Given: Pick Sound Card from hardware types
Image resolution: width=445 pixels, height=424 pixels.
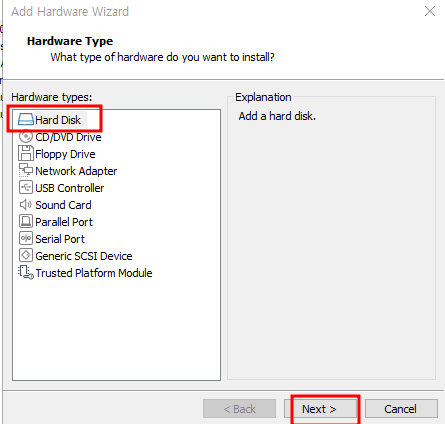Looking at the screenshot, I should click(63, 205).
